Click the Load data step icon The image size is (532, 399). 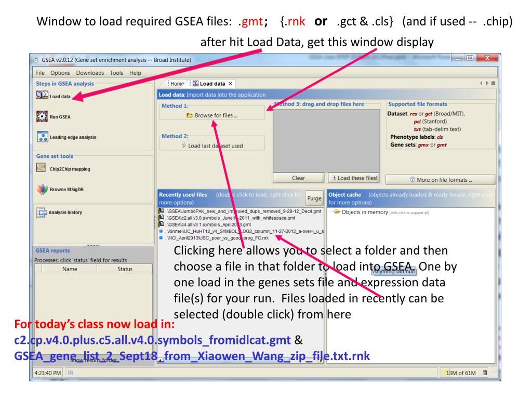42,96
